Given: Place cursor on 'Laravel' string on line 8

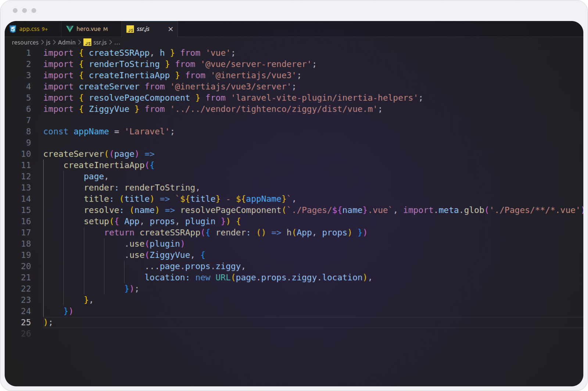Looking at the screenshot, I should tap(147, 132).
